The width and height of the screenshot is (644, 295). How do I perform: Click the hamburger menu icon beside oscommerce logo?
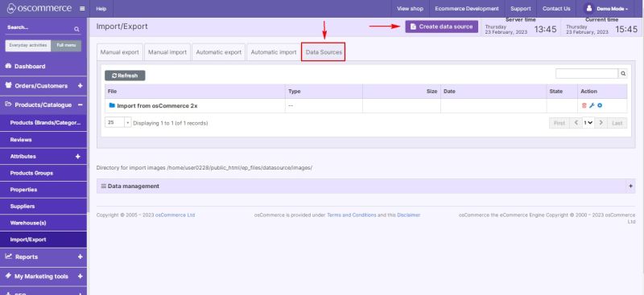click(82, 9)
